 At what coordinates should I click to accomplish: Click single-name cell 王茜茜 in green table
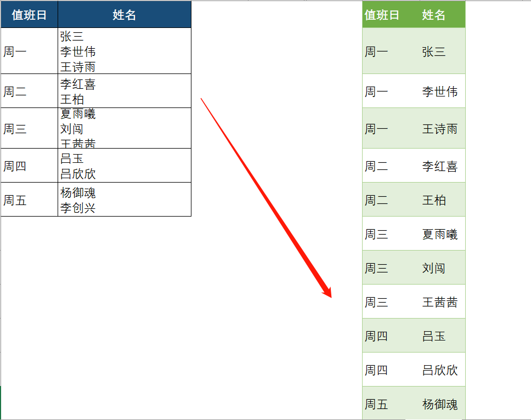point(442,302)
